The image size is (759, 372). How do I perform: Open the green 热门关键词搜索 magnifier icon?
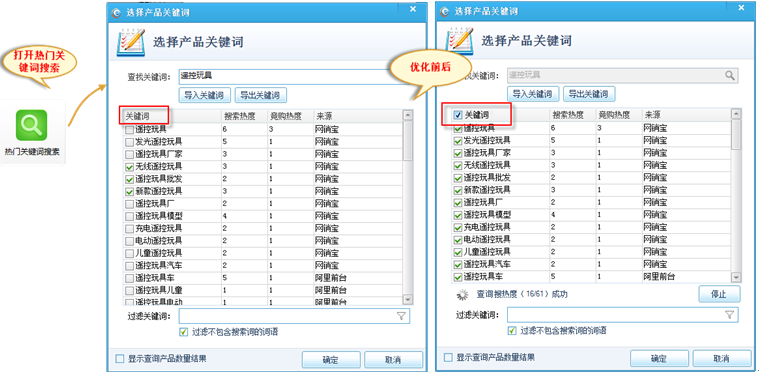(31, 125)
